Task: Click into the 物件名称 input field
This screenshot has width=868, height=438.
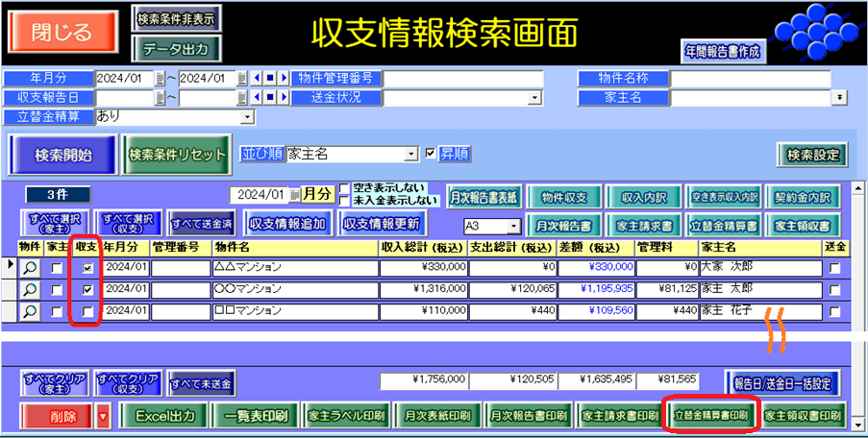Action: point(750,79)
